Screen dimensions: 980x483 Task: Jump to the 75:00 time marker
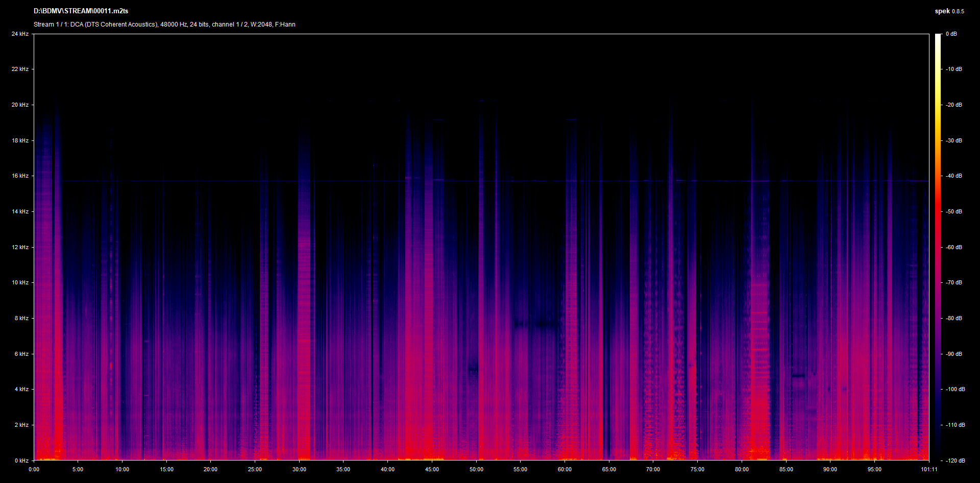click(x=697, y=469)
